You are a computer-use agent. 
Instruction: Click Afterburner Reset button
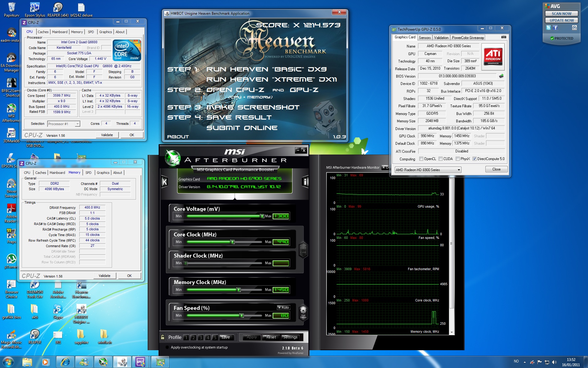point(271,337)
